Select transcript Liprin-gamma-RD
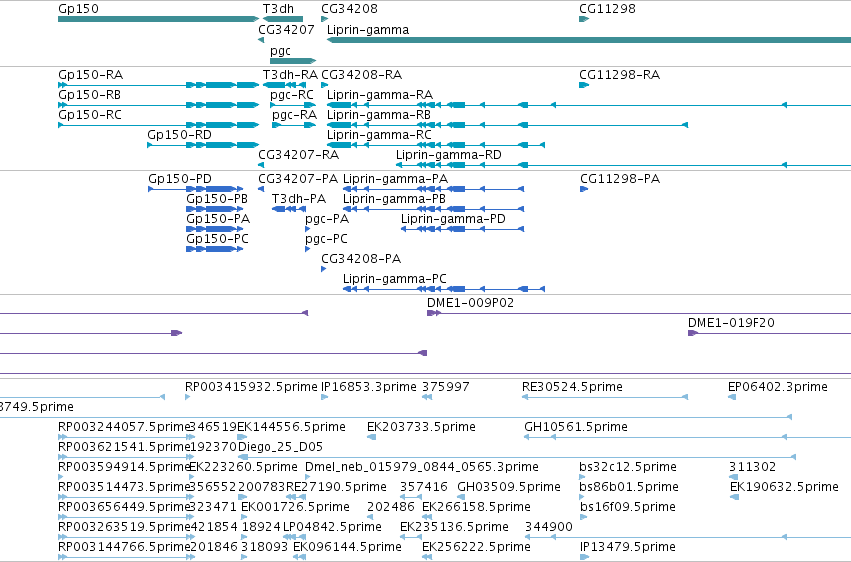 tap(624, 165)
